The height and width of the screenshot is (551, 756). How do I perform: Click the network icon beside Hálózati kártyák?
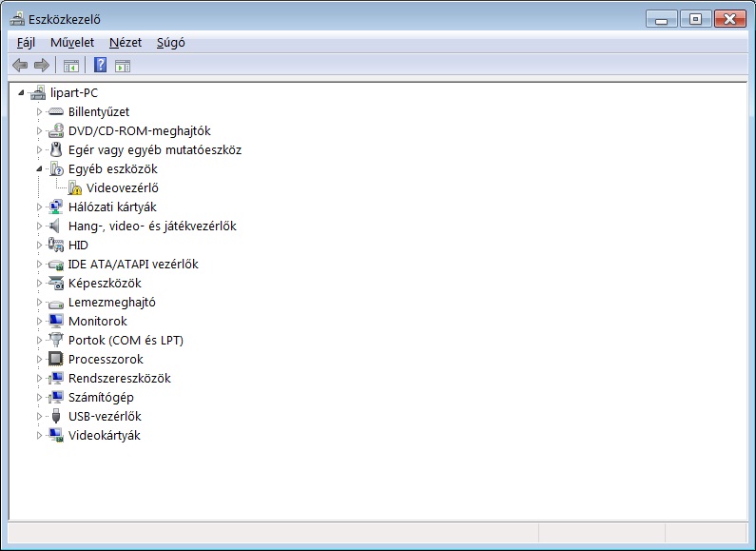pos(56,207)
